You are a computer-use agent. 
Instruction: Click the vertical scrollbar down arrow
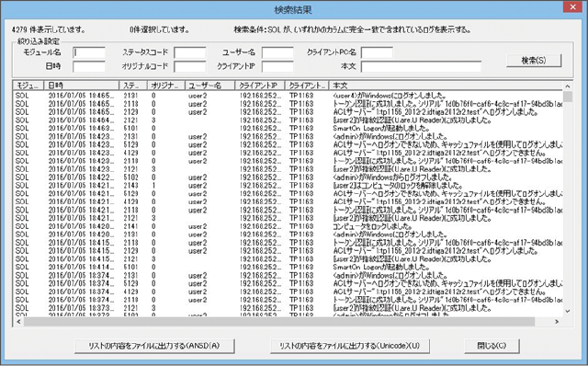568,311
